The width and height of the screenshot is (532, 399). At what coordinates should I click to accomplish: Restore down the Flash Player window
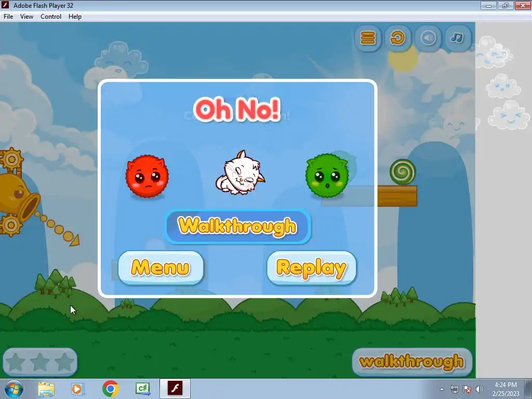coord(506,5)
